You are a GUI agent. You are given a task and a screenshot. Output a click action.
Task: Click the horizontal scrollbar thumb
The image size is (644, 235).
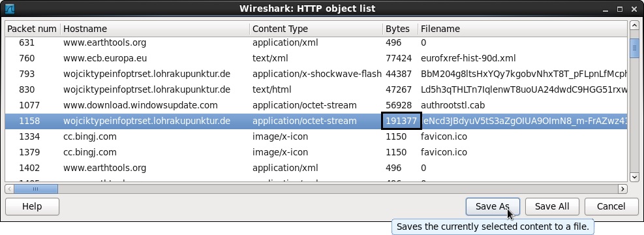point(36,189)
